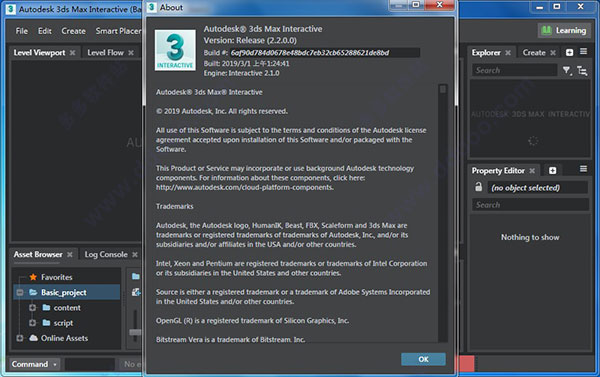600x377 pixels.
Task: Click OK to close the About dialog
Action: 423,359
